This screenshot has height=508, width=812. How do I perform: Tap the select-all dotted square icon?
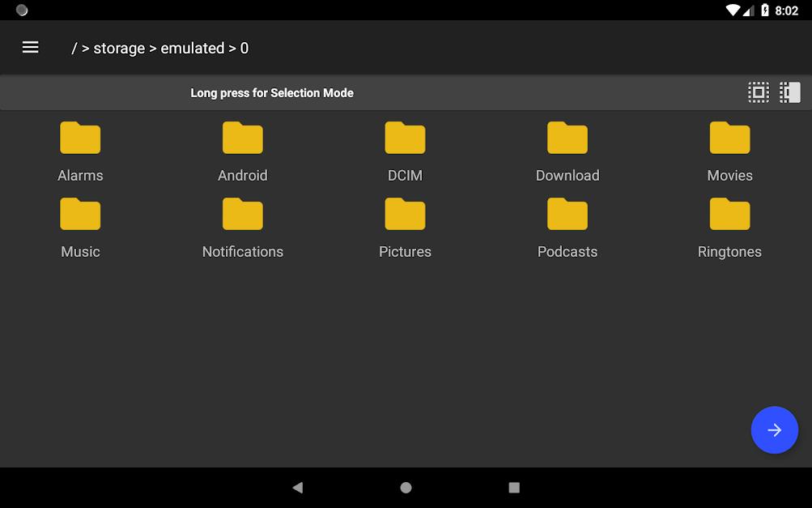tap(758, 93)
